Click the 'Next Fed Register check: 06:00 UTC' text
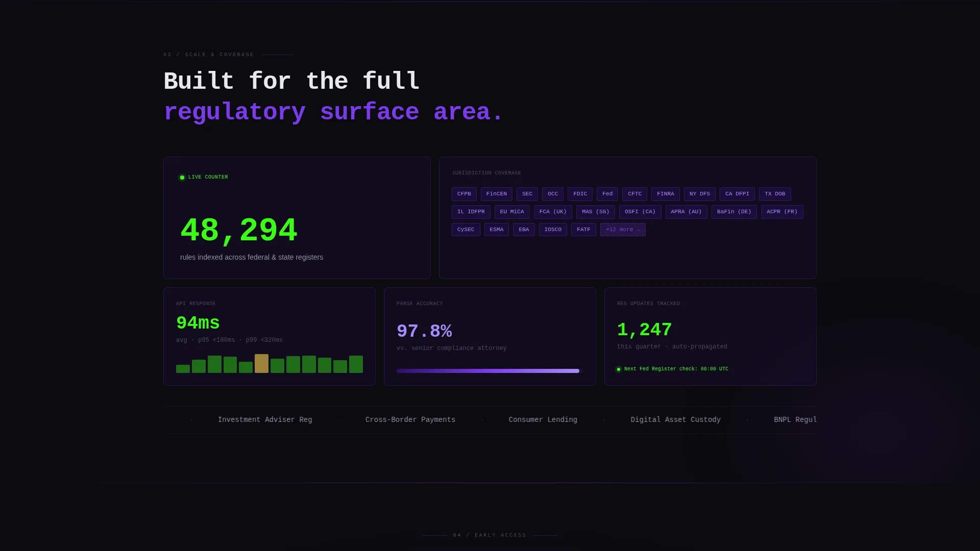 pyautogui.click(x=676, y=369)
